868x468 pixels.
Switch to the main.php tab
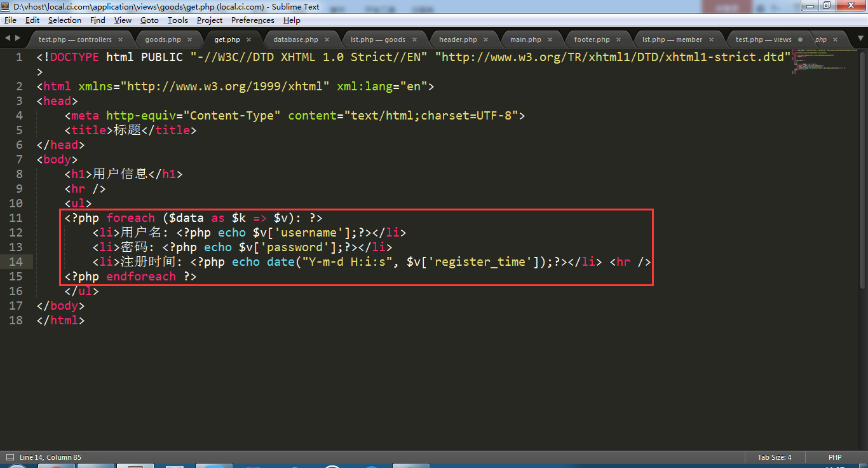pos(526,39)
